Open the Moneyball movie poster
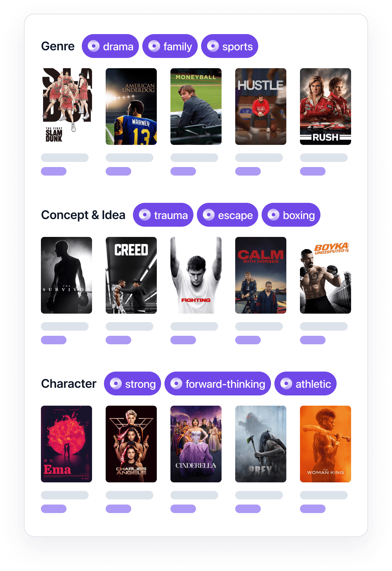 click(x=196, y=107)
